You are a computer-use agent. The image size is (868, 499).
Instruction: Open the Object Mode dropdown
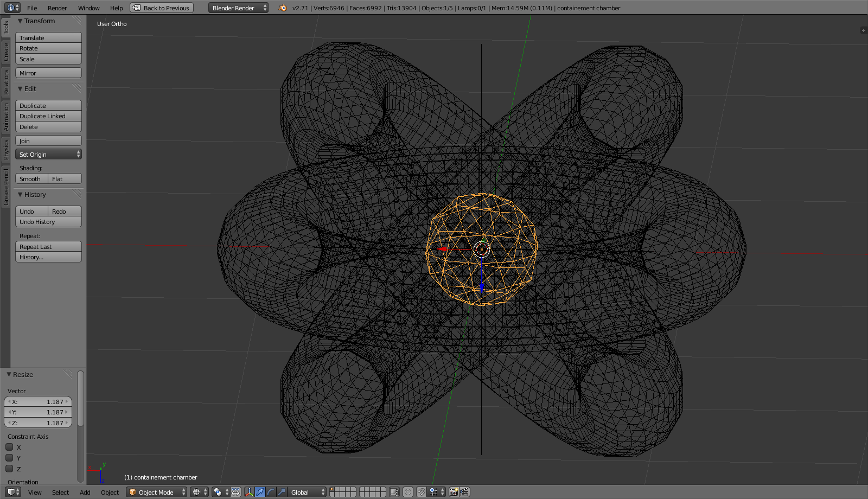(156, 492)
